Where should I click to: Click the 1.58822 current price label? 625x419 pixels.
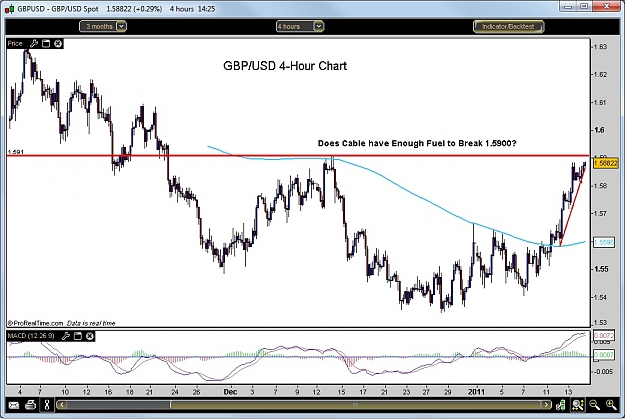(605, 163)
